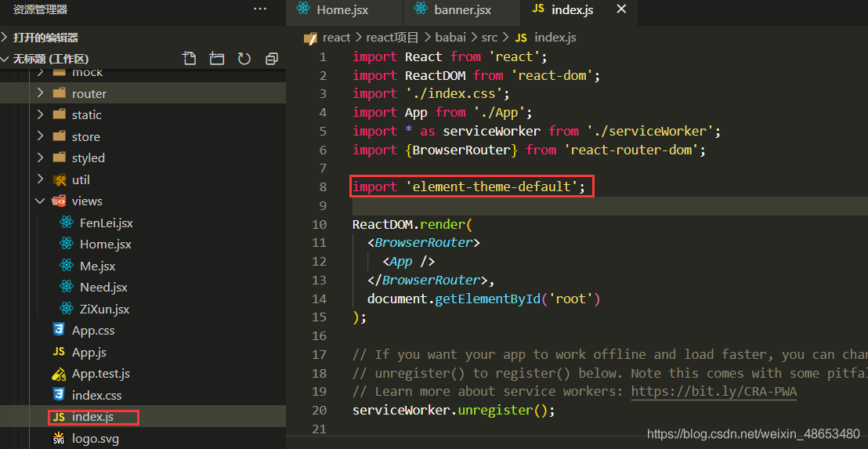Image resolution: width=868 pixels, height=449 pixels.
Task: Open logo.svg file in explorer
Action: click(x=95, y=439)
